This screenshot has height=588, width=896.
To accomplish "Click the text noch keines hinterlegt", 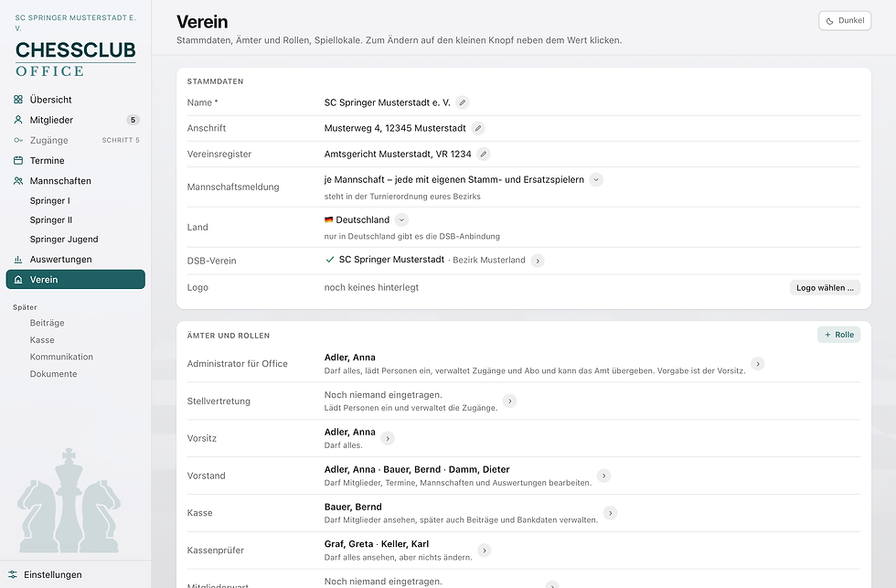I will [371, 287].
